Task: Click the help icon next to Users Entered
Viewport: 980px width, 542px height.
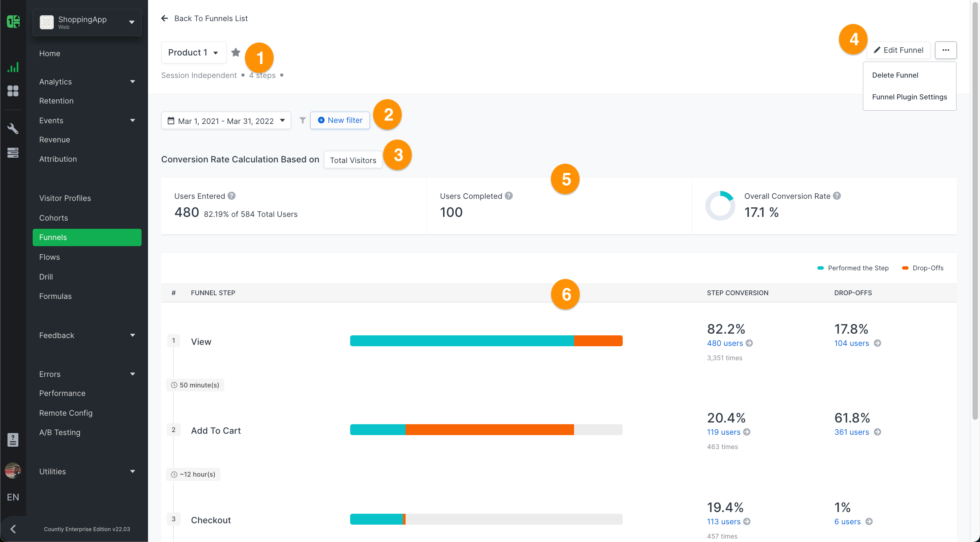Action: 231,196
